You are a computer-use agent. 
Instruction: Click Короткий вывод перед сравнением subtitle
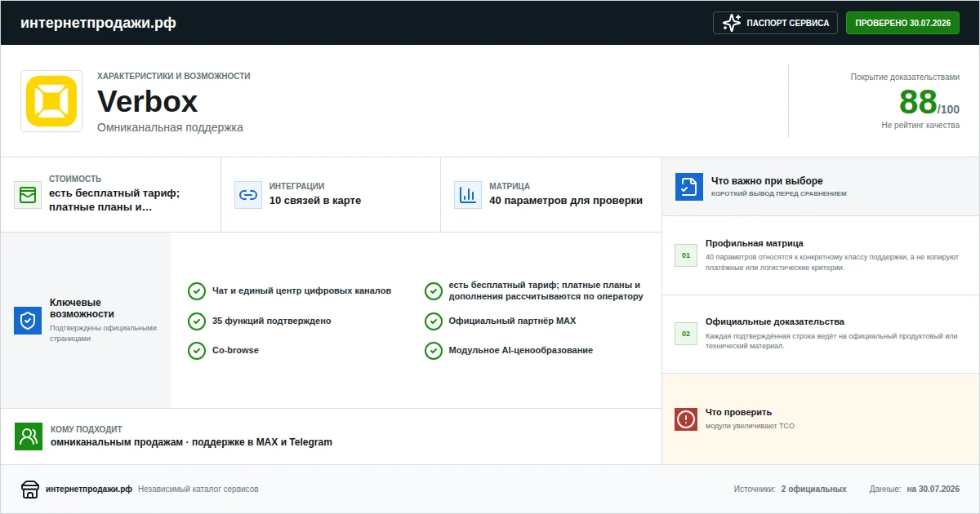(x=779, y=194)
